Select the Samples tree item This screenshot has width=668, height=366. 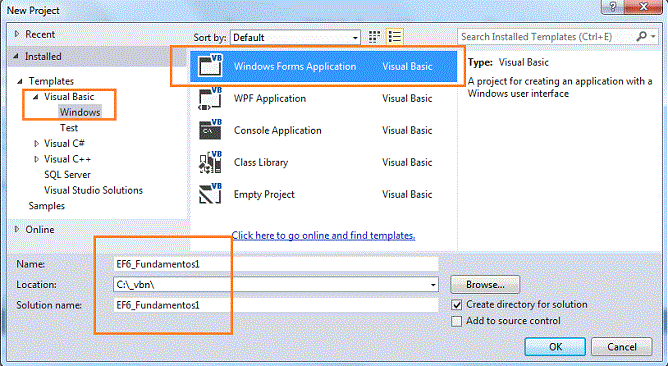pos(46,206)
